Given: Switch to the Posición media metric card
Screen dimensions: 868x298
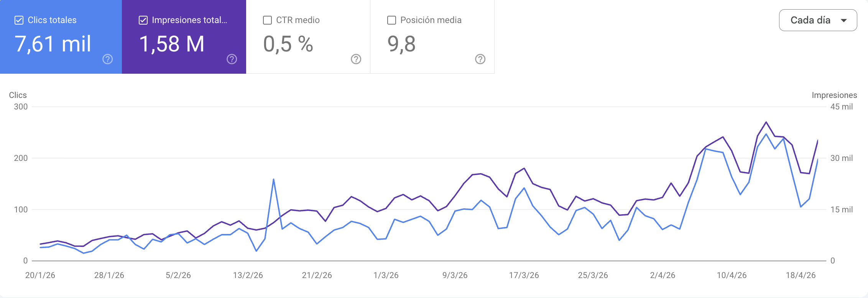Looking at the screenshot, I should point(432,36).
